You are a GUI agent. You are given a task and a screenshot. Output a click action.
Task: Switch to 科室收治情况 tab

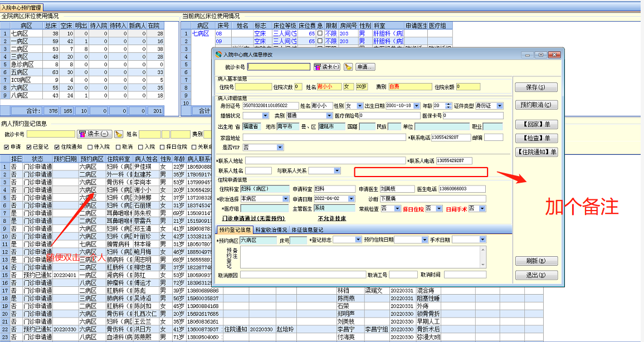point(271,229)
